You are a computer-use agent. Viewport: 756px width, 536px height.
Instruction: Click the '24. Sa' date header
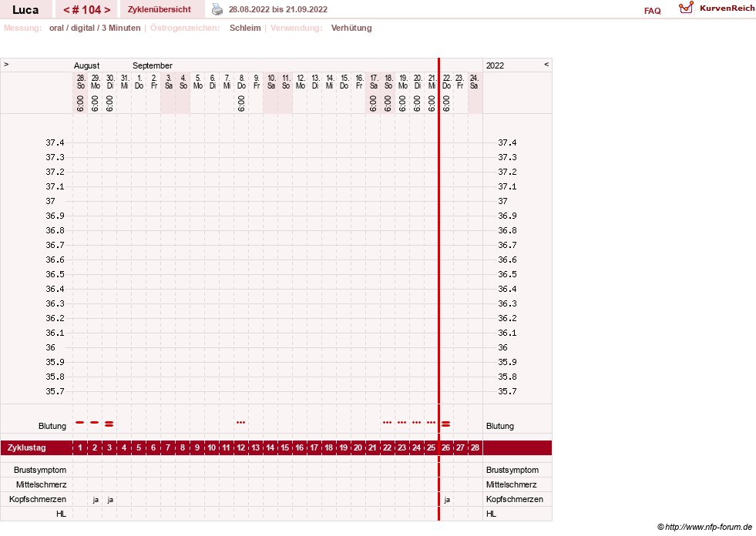(x=474, y=82)
